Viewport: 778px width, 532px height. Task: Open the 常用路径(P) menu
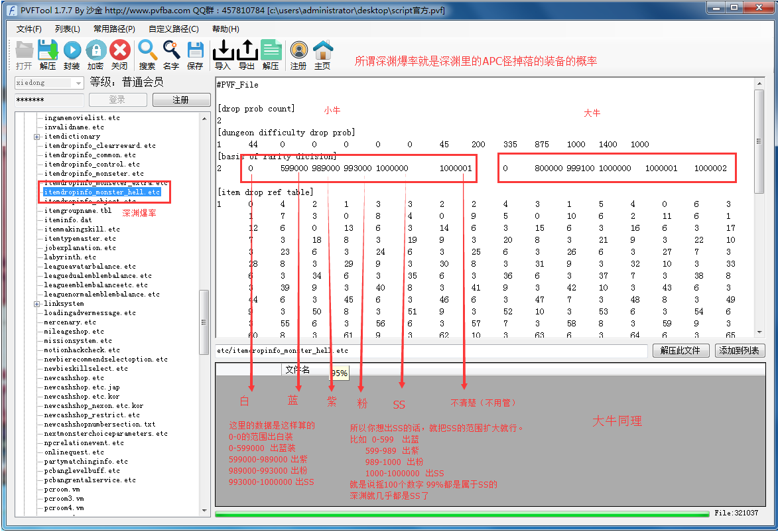coord(113,29)
